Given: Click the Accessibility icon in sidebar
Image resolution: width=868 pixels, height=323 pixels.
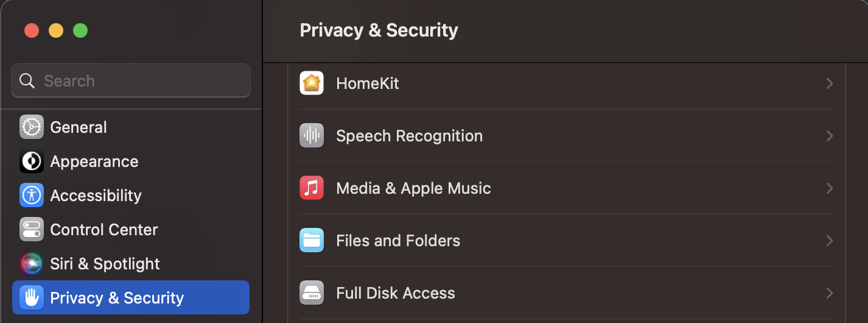Looking at the screenshot, I should [32, 196].
